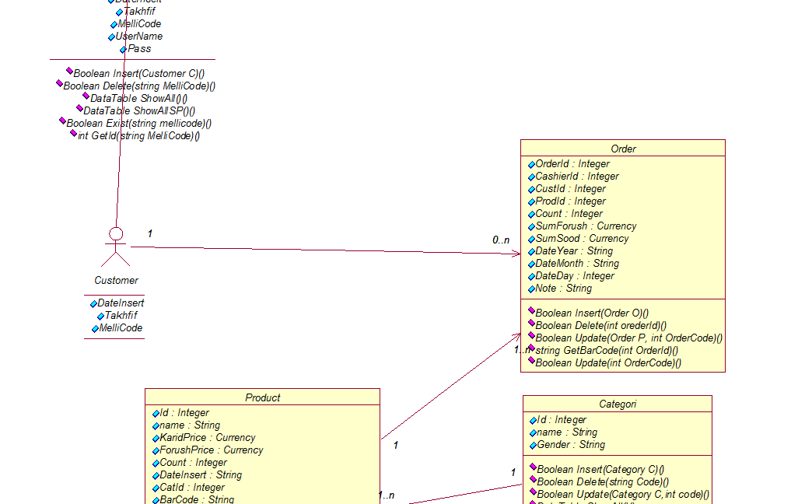The image size is (812, 504).
Task: Select the CustId : Integer attribute in Order
Action: pos(570,188)
